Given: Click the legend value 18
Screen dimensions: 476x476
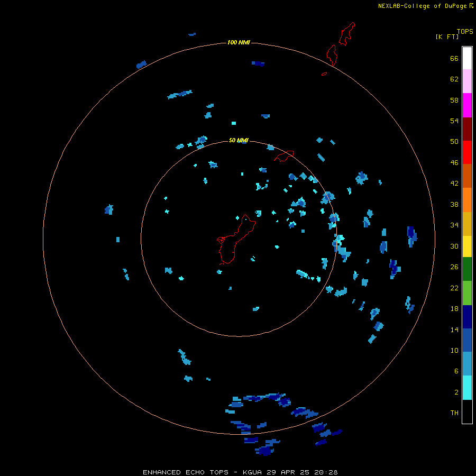Looking at the screenshot, I should tap(454, 309).
